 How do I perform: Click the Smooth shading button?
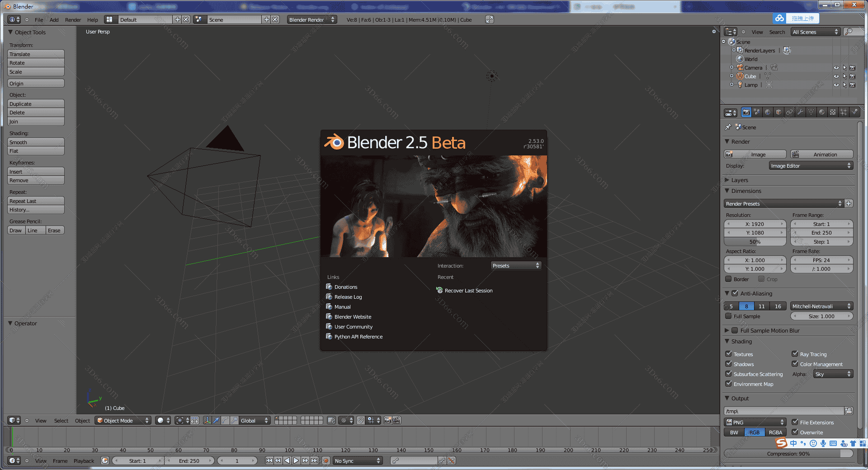36,142
